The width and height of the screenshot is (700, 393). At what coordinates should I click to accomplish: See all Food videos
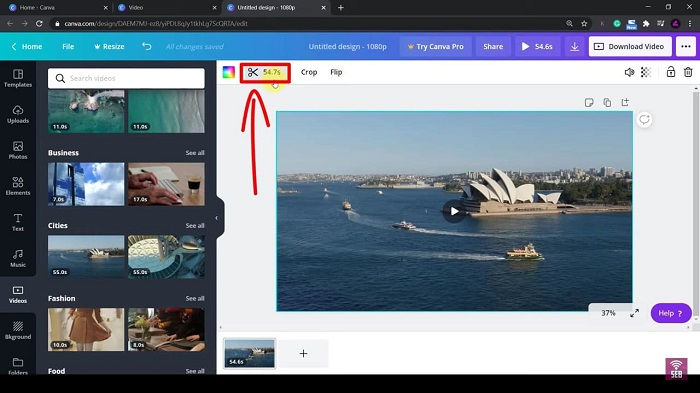point(195,371)
